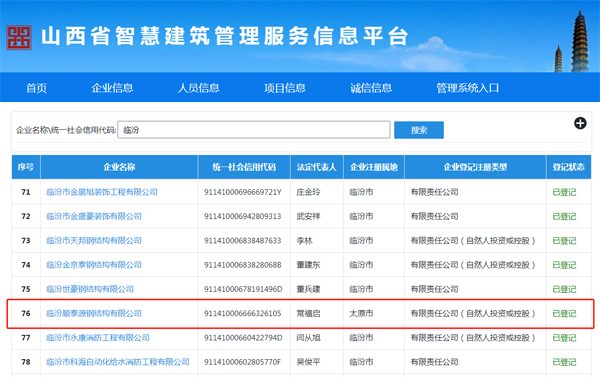Click the 企业登记注册类型 column header
600x377 pixels.
coord(475,167)
